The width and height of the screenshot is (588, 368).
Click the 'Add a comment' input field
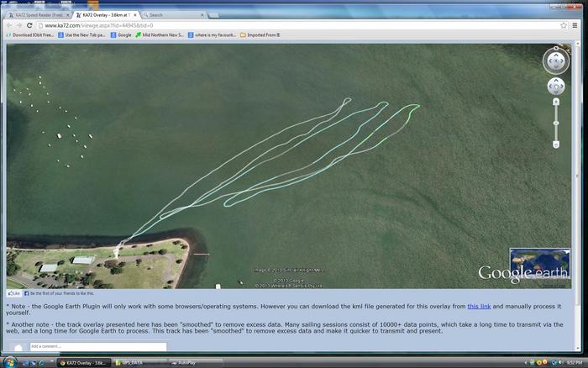point(97,346)
